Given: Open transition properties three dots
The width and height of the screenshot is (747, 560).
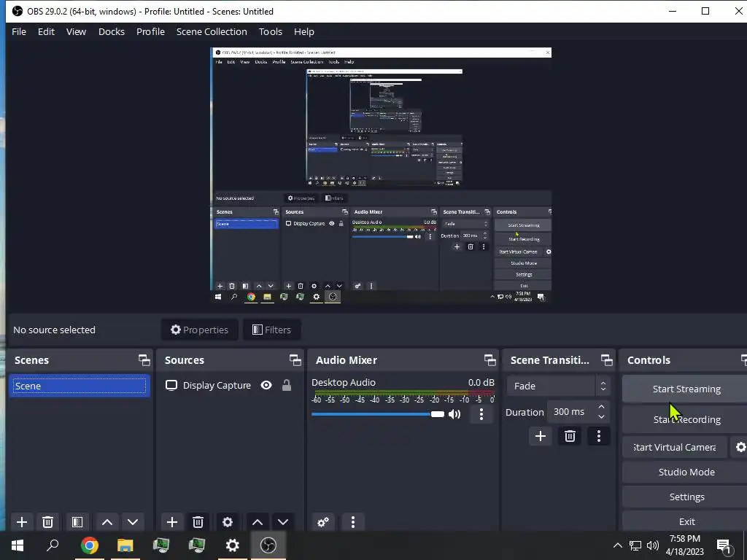Looking at the screenshot, I should coord(599,436).
